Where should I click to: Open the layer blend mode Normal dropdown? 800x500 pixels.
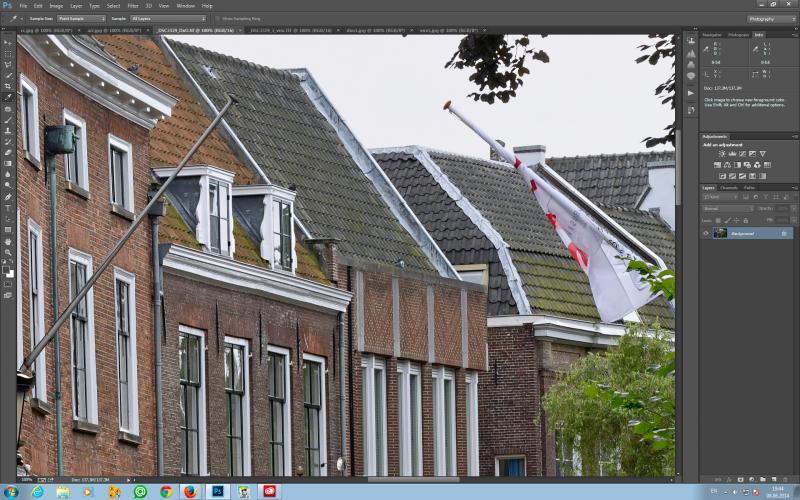(x=728, y=209)
